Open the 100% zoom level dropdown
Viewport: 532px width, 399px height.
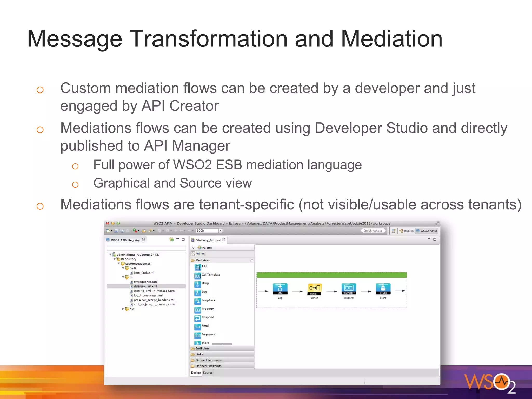(x=220, y=231)
